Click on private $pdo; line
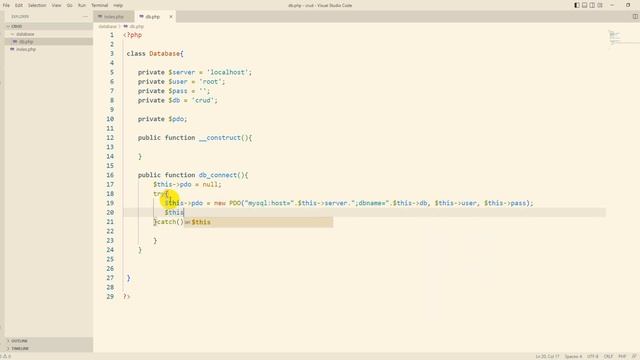This screenshot has height=360, width=640. [162, 119]
